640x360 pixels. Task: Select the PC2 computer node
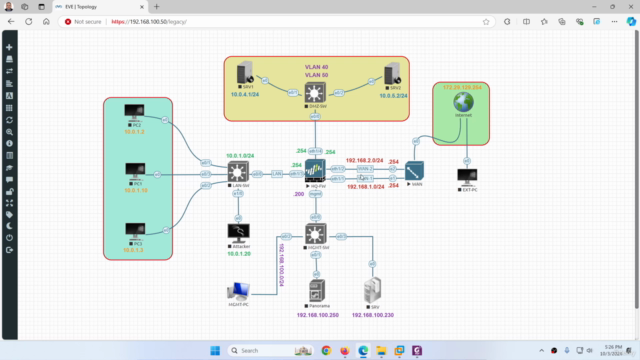pyautogui.click(x=134, y=111)
